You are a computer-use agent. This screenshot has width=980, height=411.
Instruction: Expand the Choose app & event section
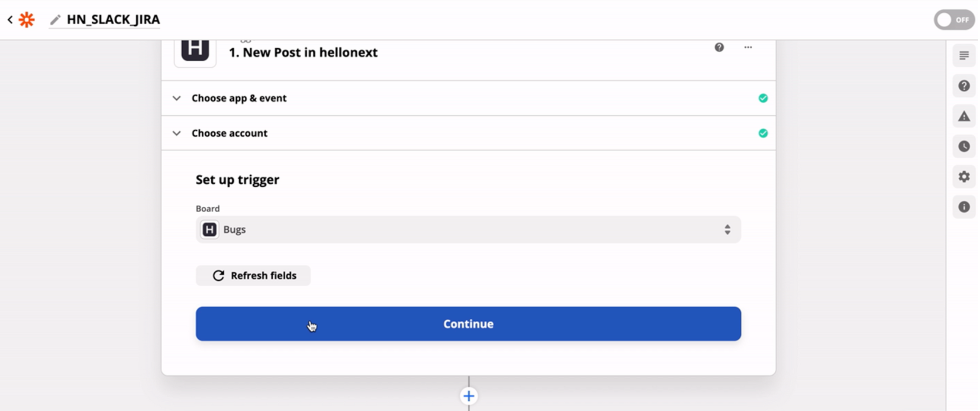239,98
